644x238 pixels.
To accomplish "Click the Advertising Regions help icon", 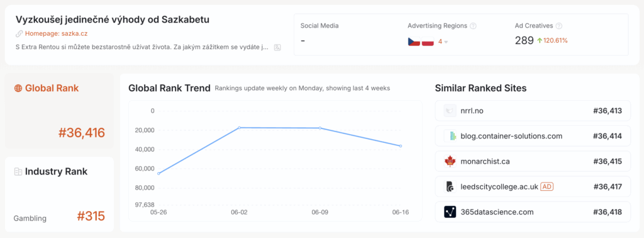I will tap(473, 26).
